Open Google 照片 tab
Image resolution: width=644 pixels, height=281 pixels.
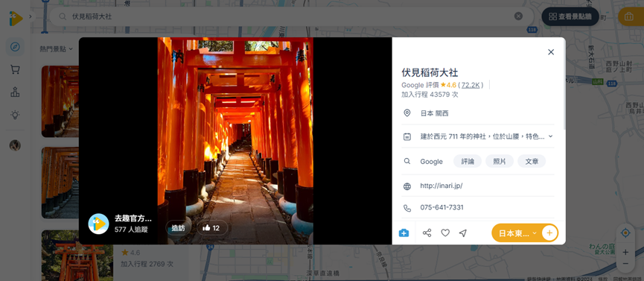500,161
